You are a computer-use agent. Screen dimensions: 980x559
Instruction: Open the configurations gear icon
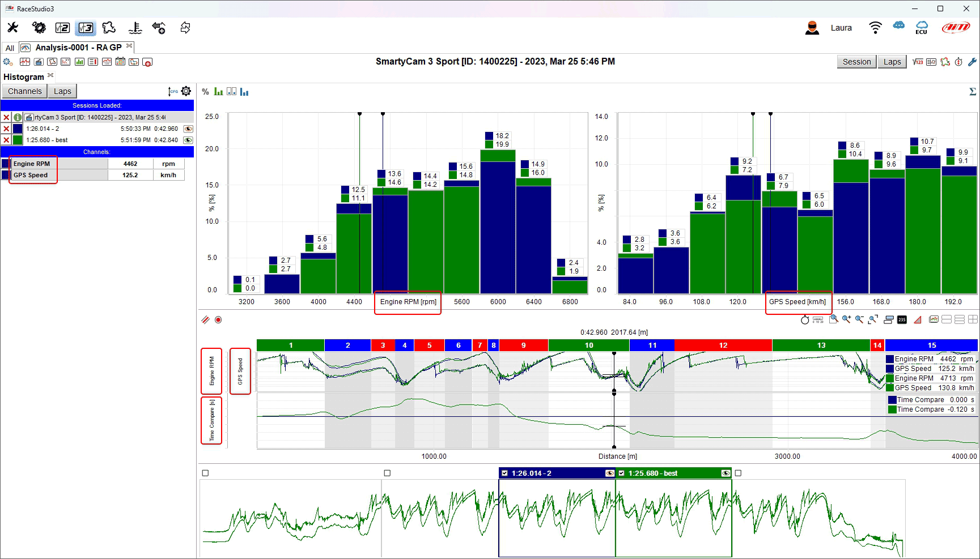(39, 27)
